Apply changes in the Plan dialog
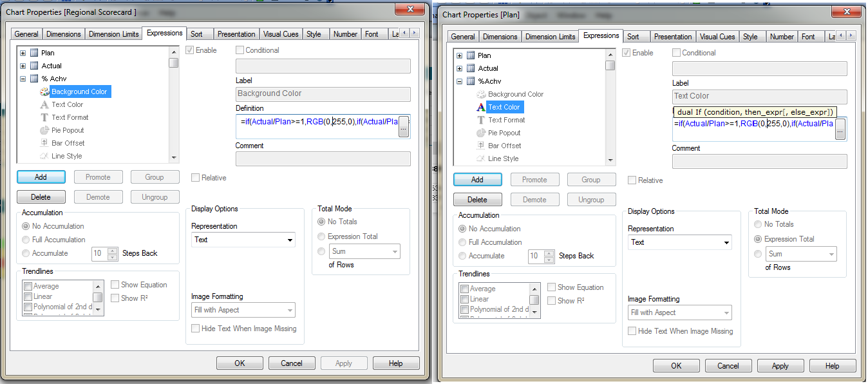 780,365
